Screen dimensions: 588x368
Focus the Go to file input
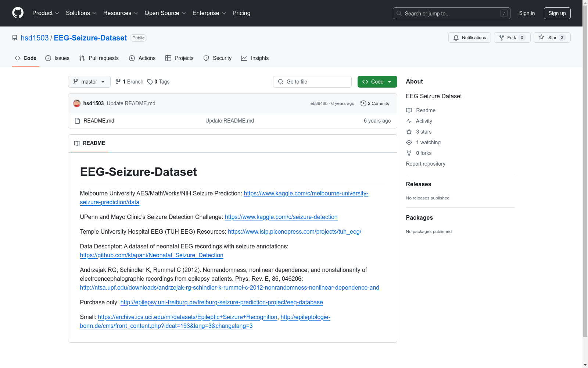click(x=312, y=82)
